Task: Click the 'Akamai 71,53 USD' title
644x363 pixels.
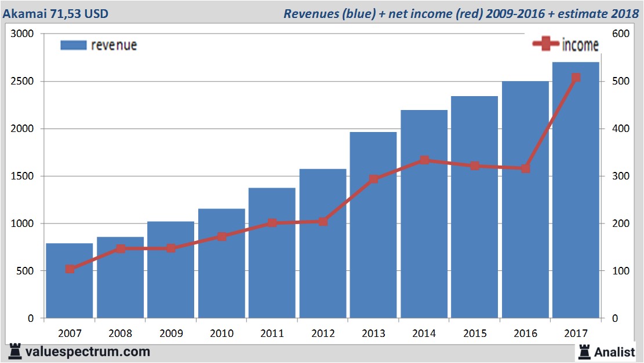Action: (56, 14)
